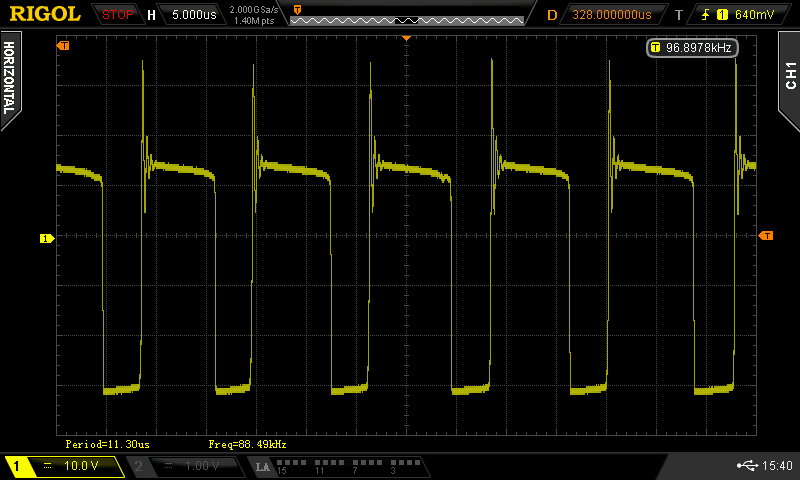
Task: Click the rising edge trigger type icon
Action: point(707,15)
